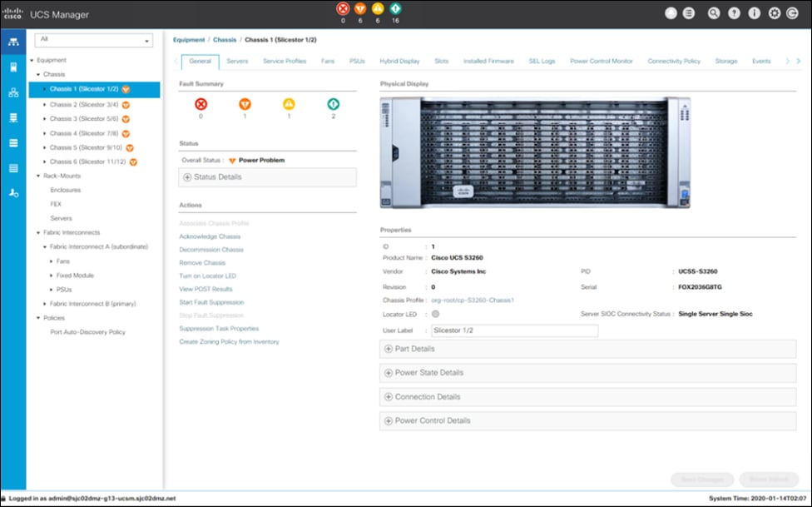
Task: Click the green warnings icon in the header
Action: point(396,9)
